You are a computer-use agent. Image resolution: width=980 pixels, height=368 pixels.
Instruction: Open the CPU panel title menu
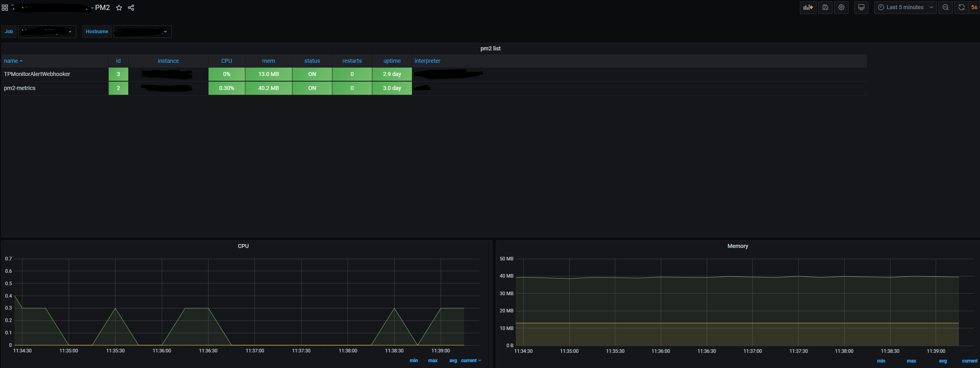[243, 246]
